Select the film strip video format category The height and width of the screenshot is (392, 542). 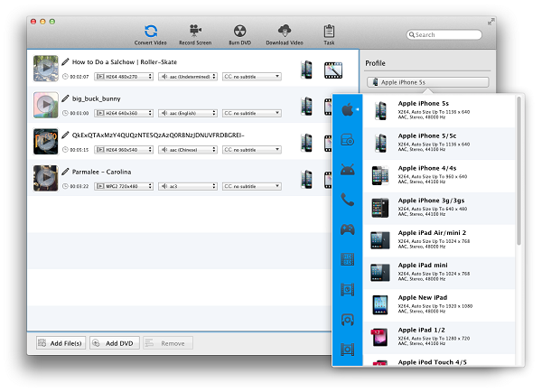point(348,259)
